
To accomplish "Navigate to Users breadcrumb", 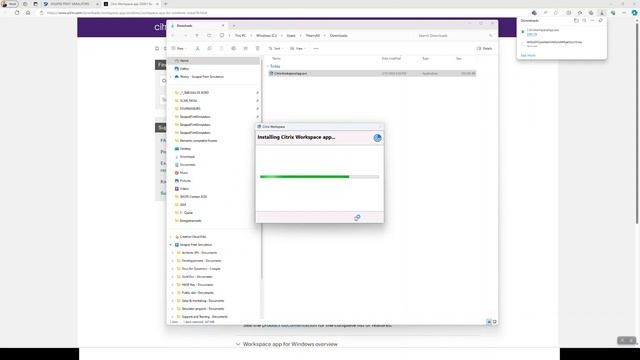I will pyautogui.click(x=291, y=36).
